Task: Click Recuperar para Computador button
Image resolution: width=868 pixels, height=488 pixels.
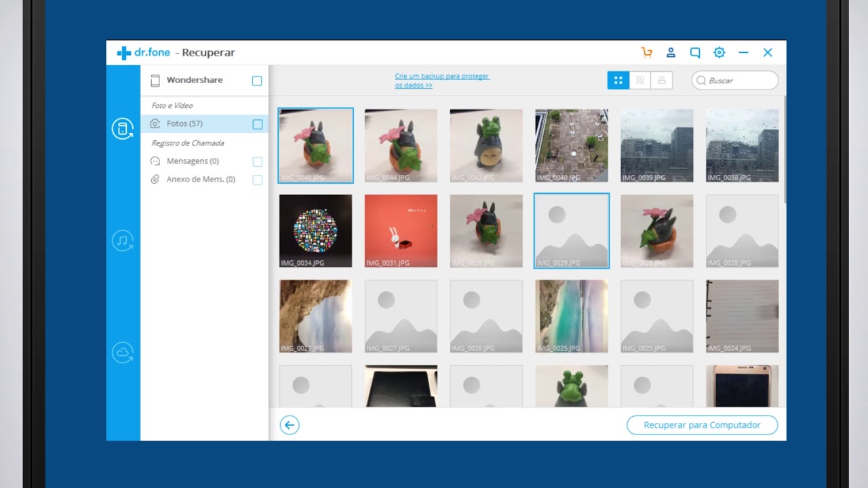Action: pos(702,425)
